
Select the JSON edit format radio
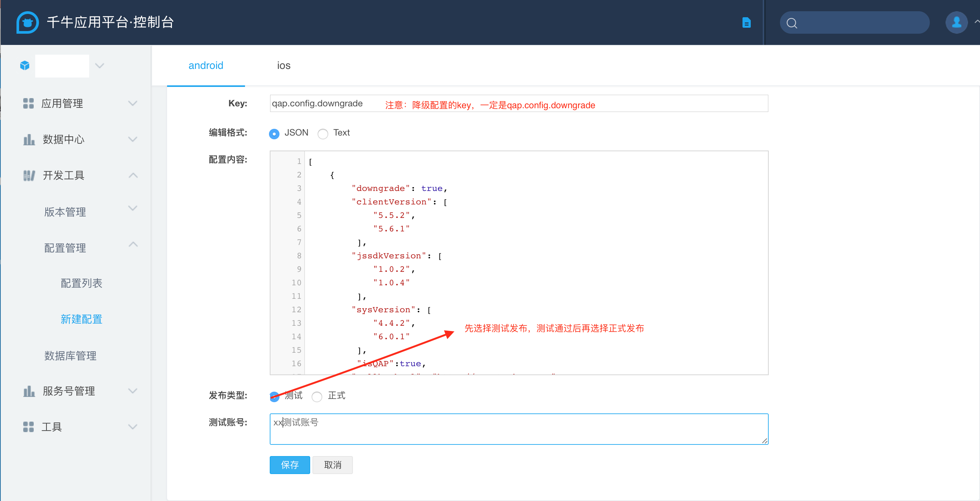click(274, 134)
